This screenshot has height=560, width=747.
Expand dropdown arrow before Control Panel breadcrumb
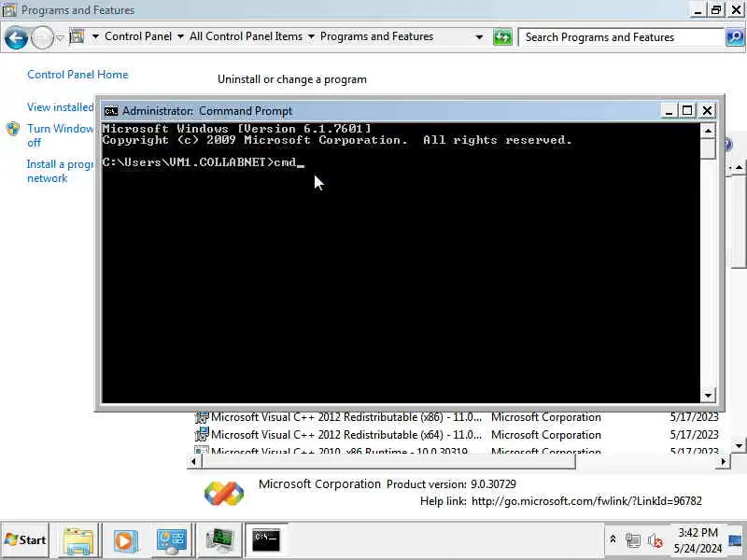pyautogui.click(x=95, y=36)
